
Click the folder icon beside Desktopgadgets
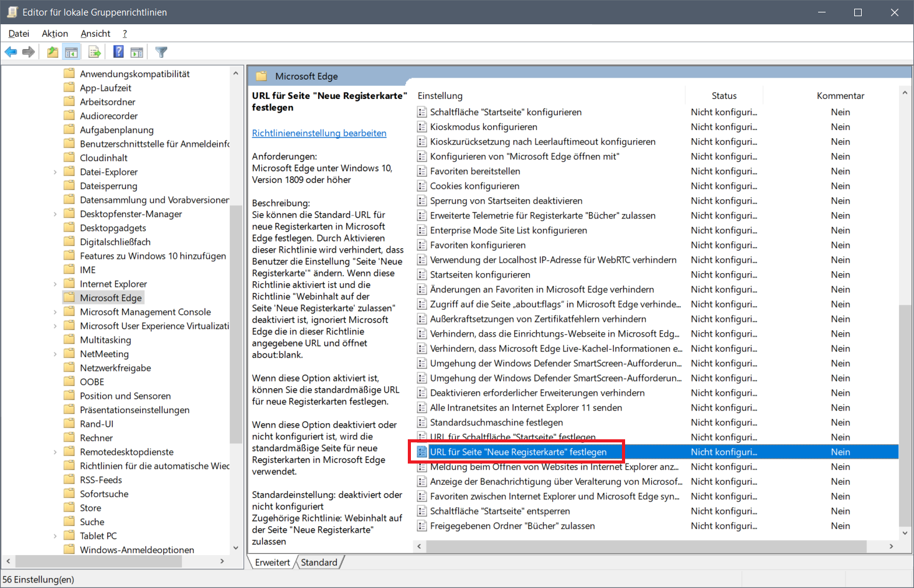click(x=69, y=228)
